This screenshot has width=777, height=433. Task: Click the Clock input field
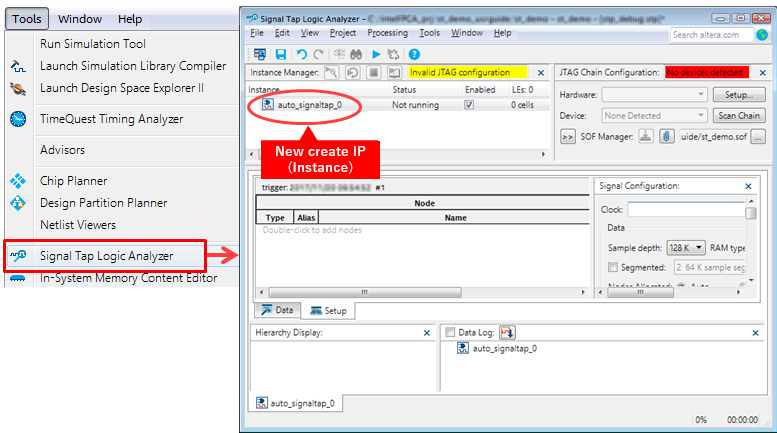coord(685,210)
